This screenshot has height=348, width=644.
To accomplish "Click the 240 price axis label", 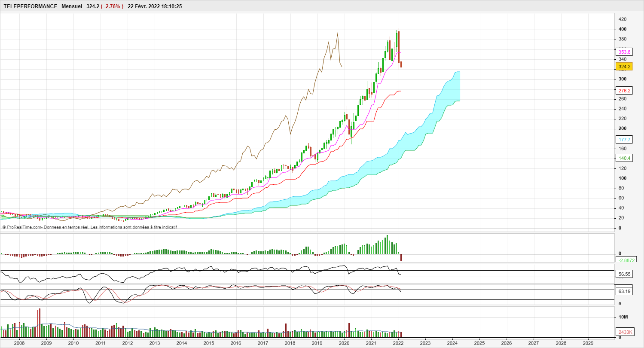I will pyautogui.click(x=623, y=109).
